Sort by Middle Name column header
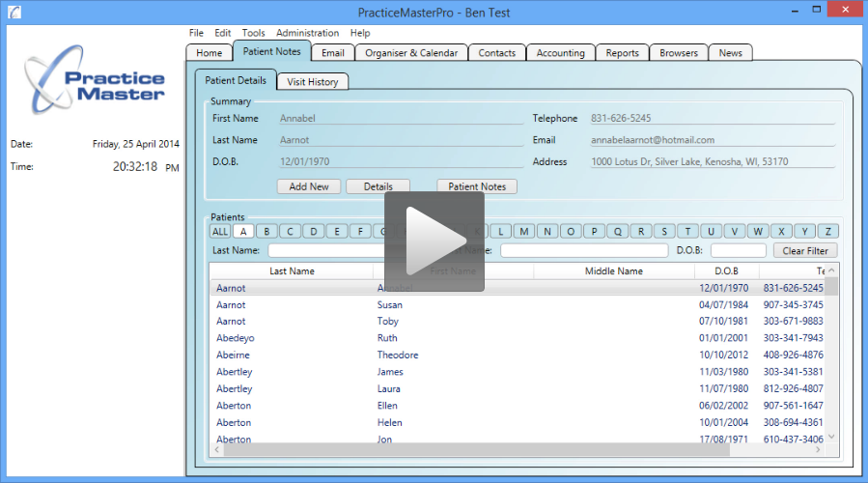This screenshot has height=483, width=868. (x=614, y=270)
